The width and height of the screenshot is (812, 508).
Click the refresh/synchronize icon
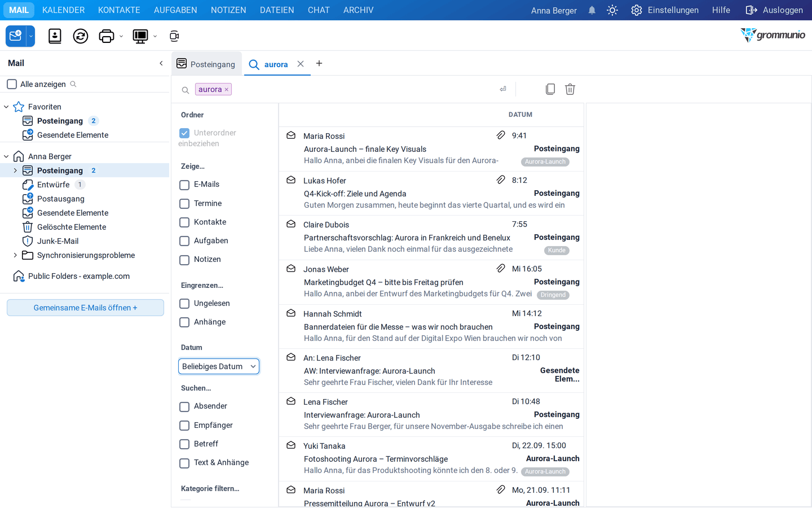coord(81,36)
